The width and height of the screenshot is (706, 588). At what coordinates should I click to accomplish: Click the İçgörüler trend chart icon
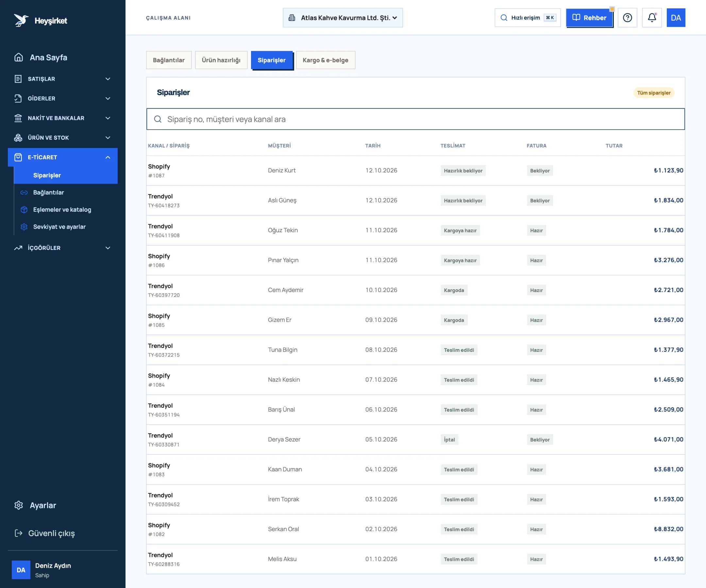(18, 248)
